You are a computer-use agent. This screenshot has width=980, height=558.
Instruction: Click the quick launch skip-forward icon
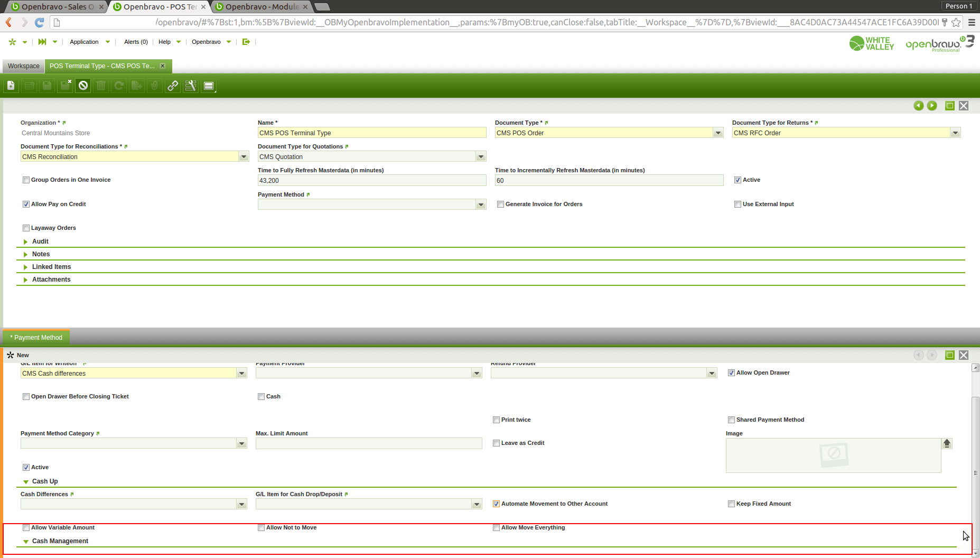(x=42, y=42)
